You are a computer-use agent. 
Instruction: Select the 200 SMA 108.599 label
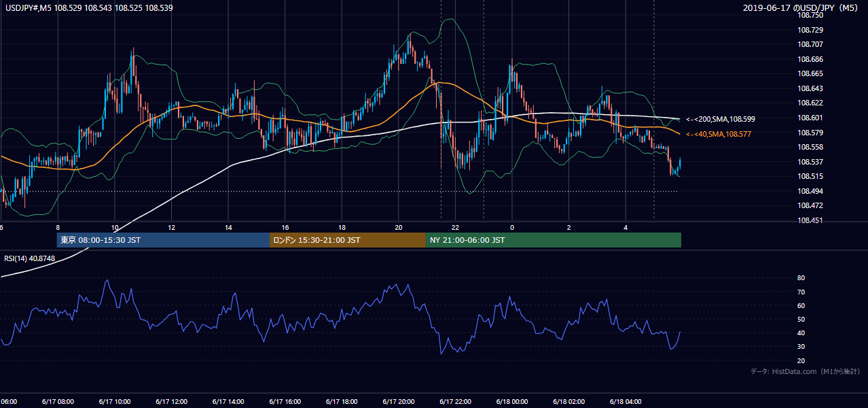click(x=721, y=119)
